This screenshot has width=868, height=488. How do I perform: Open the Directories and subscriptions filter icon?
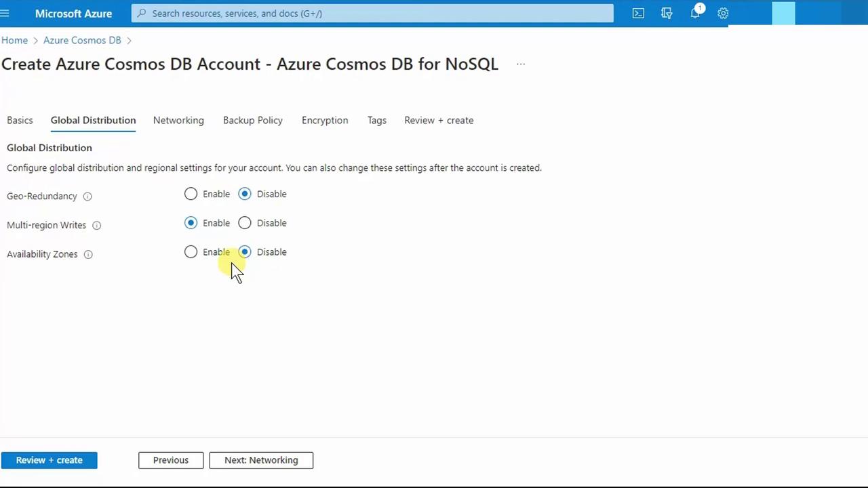[x=667, y=14]
